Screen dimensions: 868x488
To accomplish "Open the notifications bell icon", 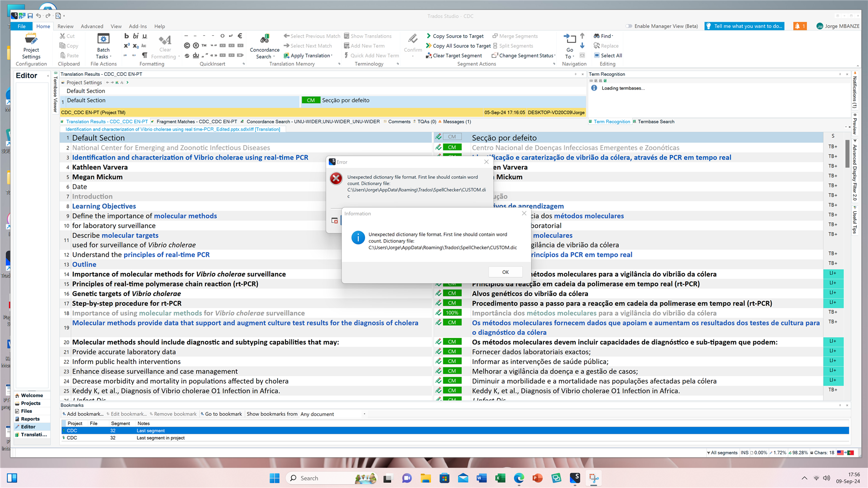I will point(800,26).
